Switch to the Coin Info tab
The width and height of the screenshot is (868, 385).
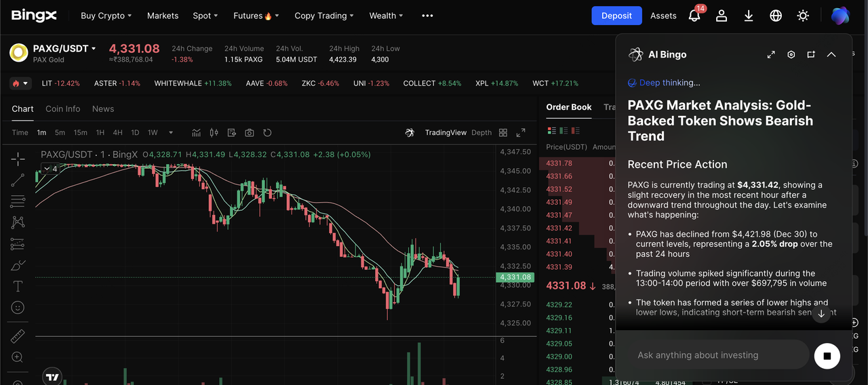point(62,109)
